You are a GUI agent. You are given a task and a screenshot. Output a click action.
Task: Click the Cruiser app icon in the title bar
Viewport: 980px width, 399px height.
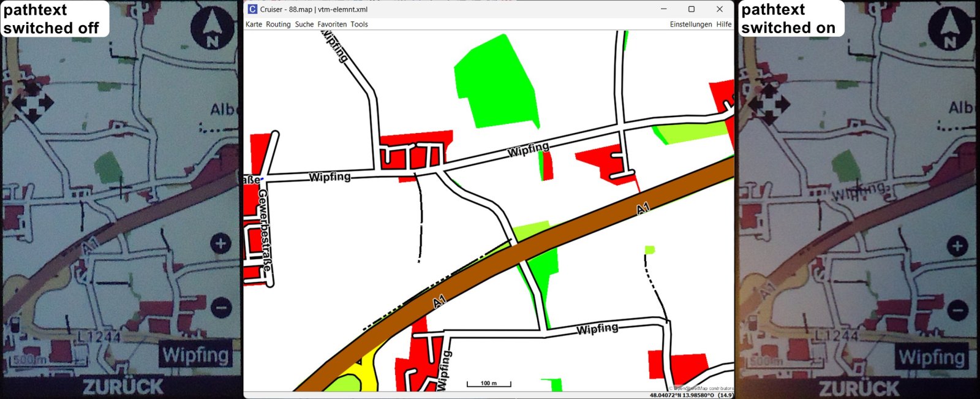[x=252, y=9]
